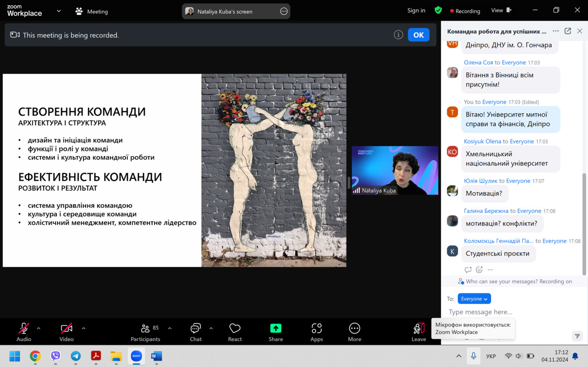Screen dimensions: 588x367
Task: Click the Zoom Workplace logo
Action: pos(24,11)
